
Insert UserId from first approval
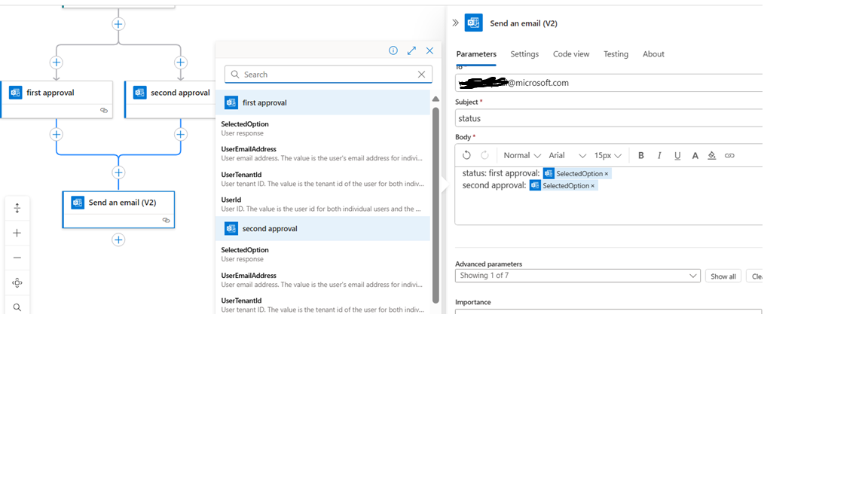[x=322, y=204]
